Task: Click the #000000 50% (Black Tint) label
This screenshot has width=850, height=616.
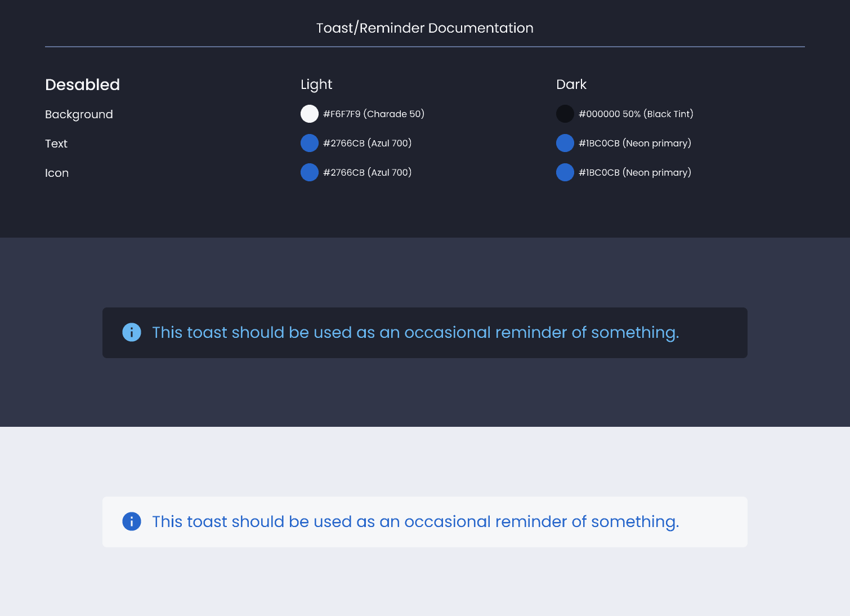Action: pos(636,114)
